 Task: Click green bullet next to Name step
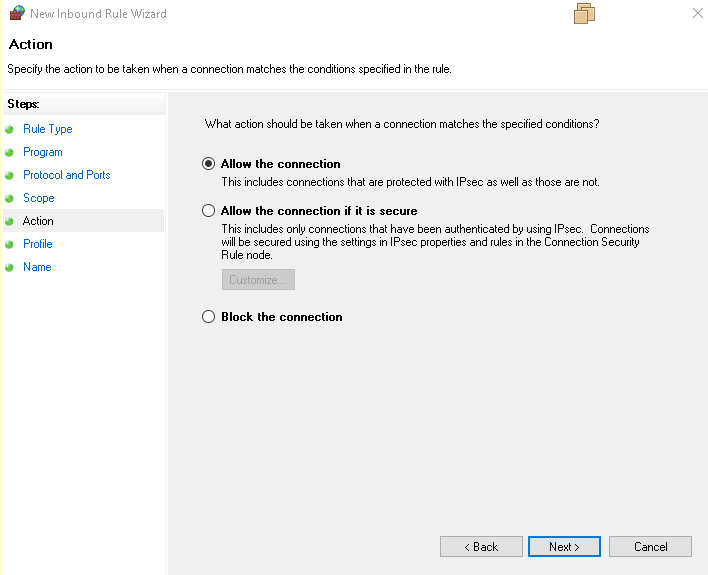pos(10,268)
